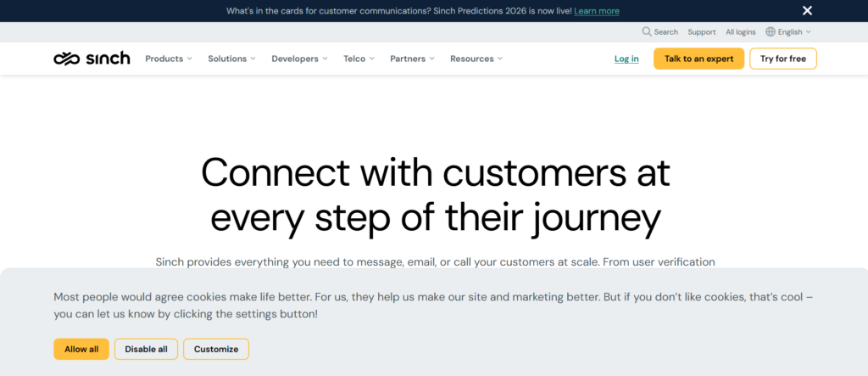Image resolution: width=868 pixels, height=376 pixels.
Task: Click the Try for free button
Action: (782, 59)
